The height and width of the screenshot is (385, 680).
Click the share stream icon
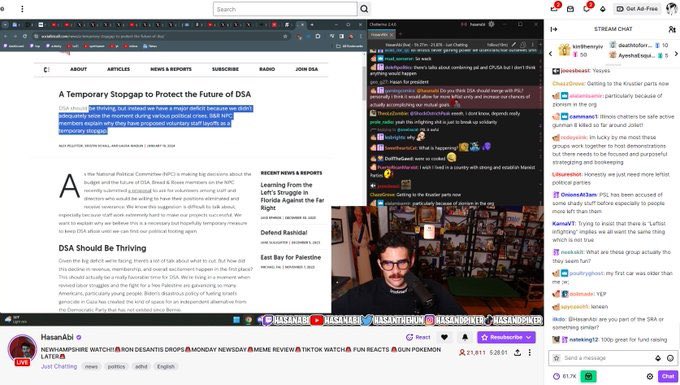pyautogui.click(x=517, y=353)
